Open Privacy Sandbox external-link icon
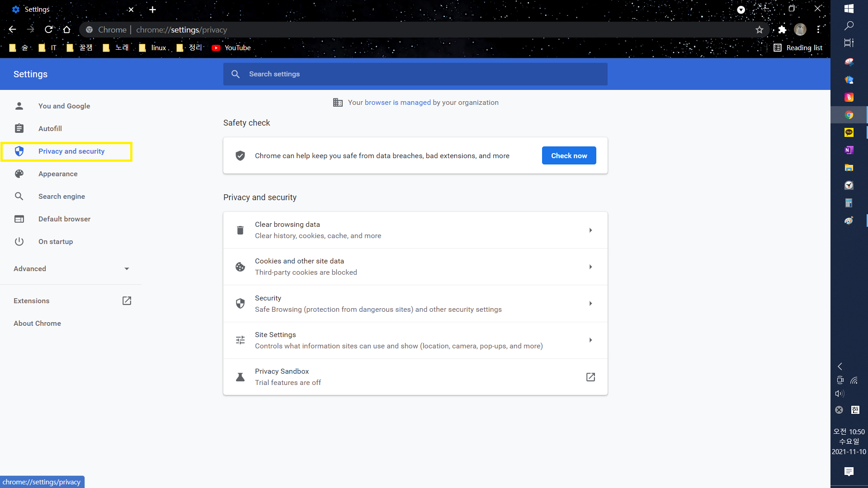This screenshot has width=868, height=488. [590, 377]
